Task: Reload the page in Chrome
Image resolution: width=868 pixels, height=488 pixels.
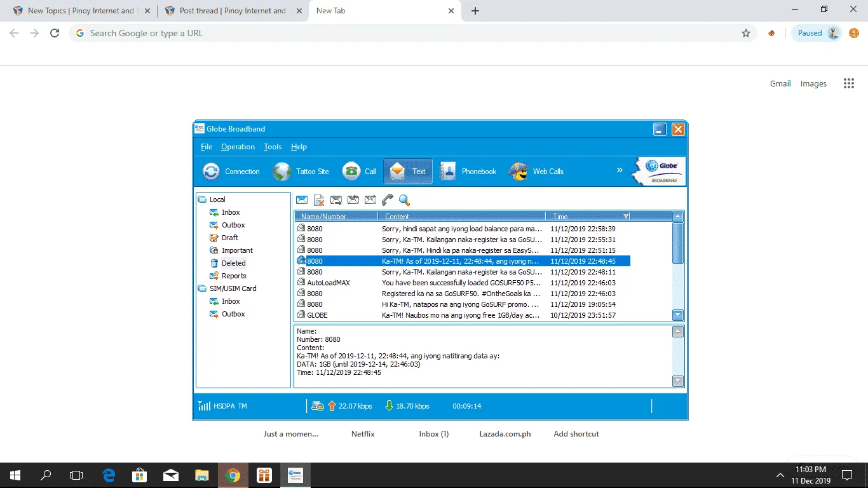Action: click(x=55, y=33)
